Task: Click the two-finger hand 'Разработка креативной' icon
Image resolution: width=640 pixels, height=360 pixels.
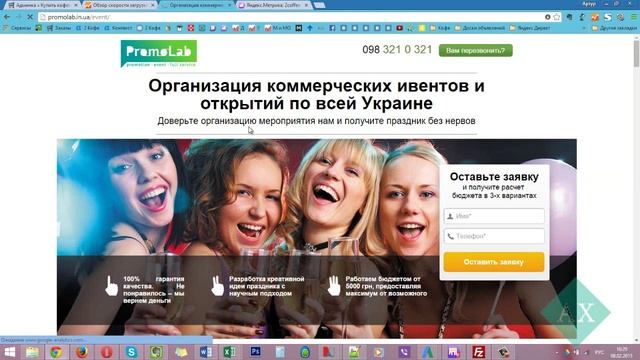Action: (x=218, y=286)
